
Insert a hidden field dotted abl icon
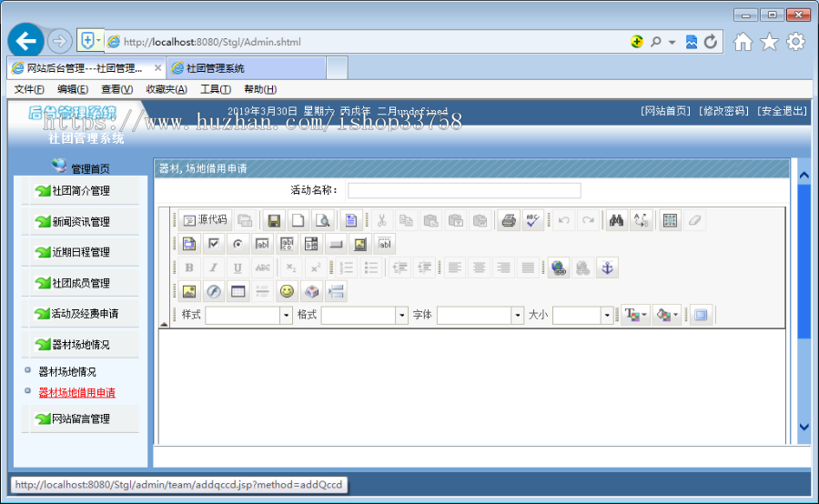pos(384,244)
